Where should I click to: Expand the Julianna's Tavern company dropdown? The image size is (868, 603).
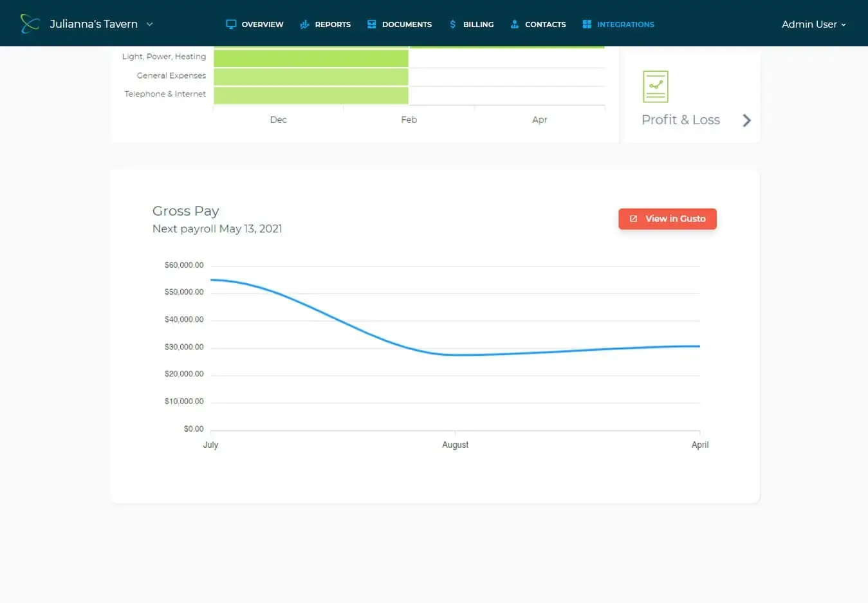click(150, 24)
